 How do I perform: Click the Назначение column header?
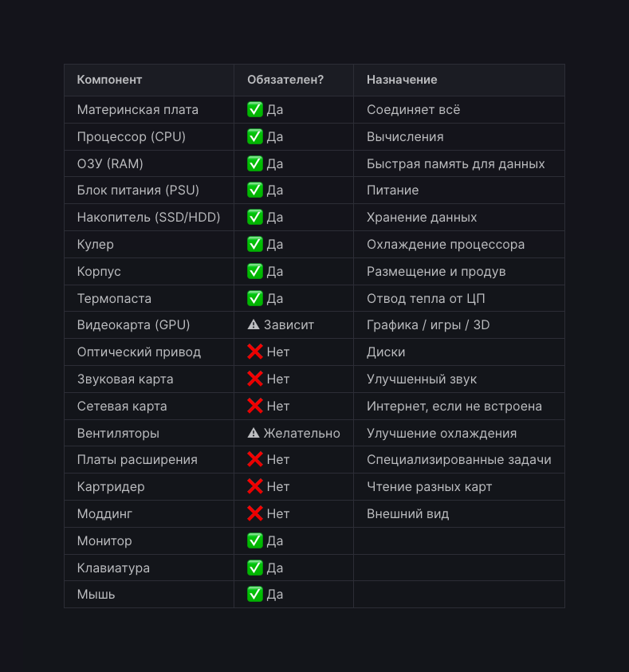(x=402, y=80)
